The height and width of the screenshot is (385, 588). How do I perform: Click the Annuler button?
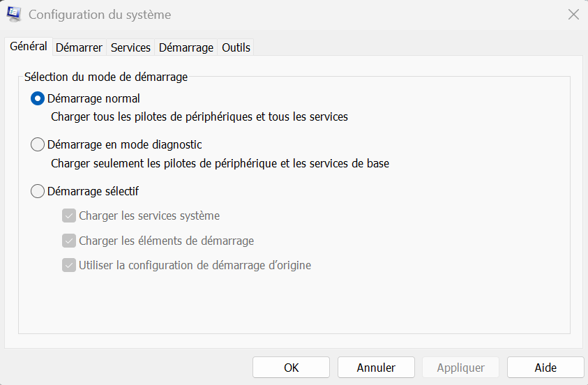(x=376, y=368)
